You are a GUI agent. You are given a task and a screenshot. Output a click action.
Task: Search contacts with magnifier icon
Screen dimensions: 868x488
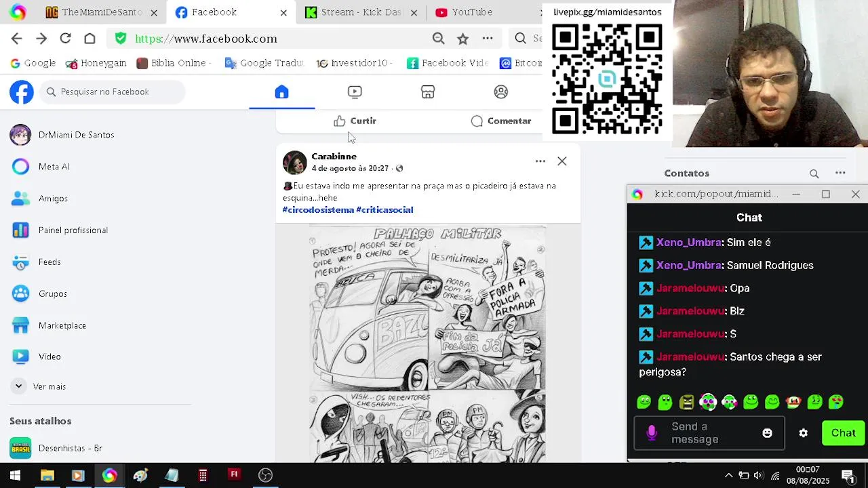click(814, 174)
